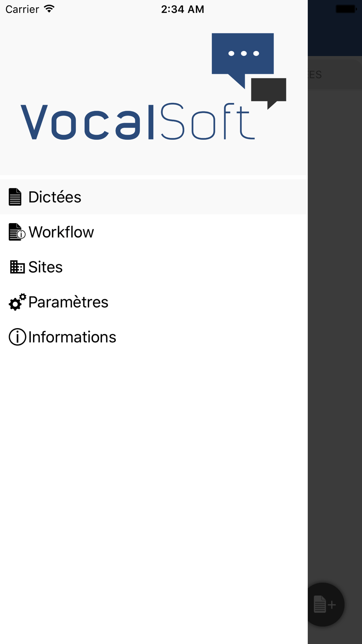The width and height of the screenshot is (362, 644).
Task: Tap the Informations circle-i icon
Action: 17,337
